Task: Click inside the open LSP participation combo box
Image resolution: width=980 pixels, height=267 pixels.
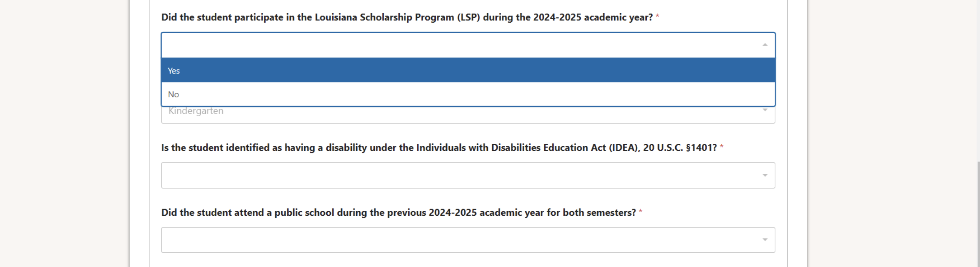Action: tap(456, 45)
